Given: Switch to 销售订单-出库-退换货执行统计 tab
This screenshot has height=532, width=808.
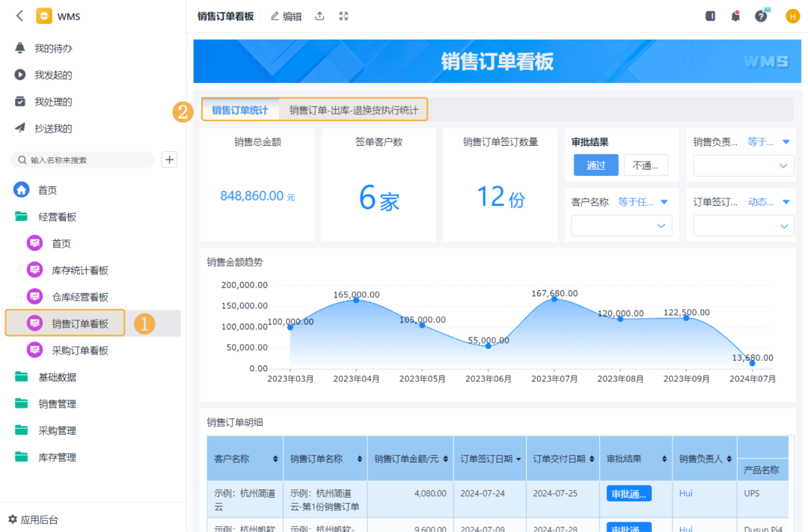Looking at the screenshot, I should pyautogui.click(x=353, y=110).
